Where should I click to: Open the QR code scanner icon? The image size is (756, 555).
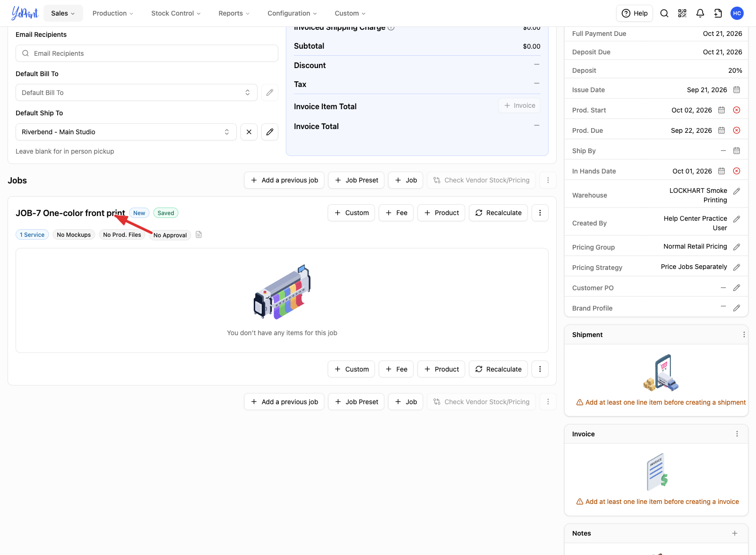682,13
